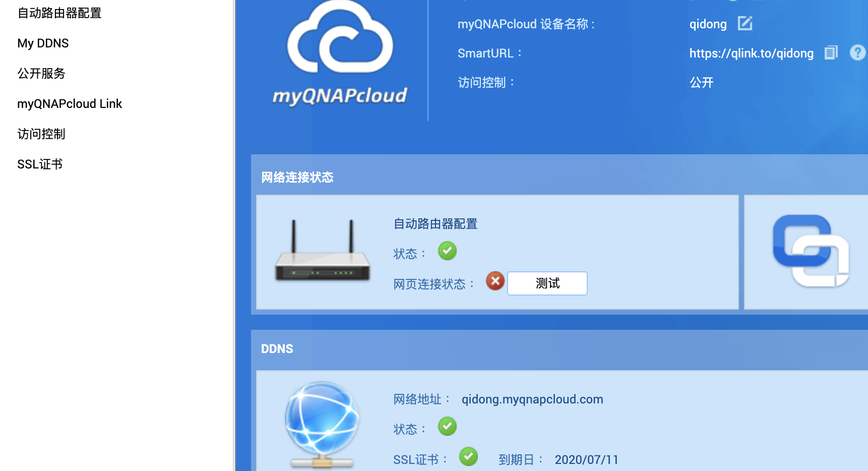This screenshot has height=471, width=868.
Task: Click the green SSL certificate checkmark
Action: (x=468, y=456)
